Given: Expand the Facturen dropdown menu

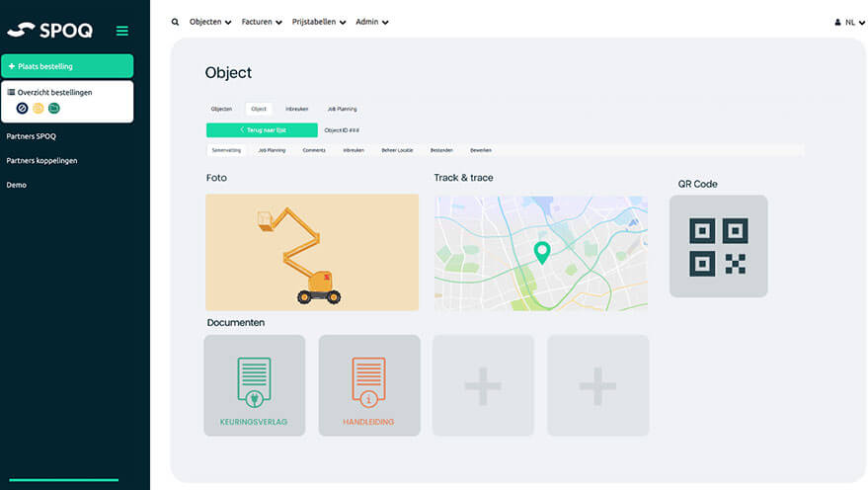Looking at the screenshot, I should (262, 22).
